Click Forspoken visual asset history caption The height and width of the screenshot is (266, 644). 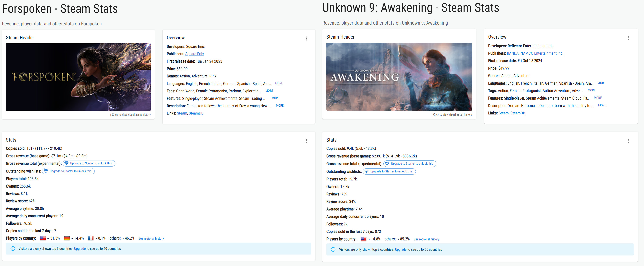click(x=130, y=115)
